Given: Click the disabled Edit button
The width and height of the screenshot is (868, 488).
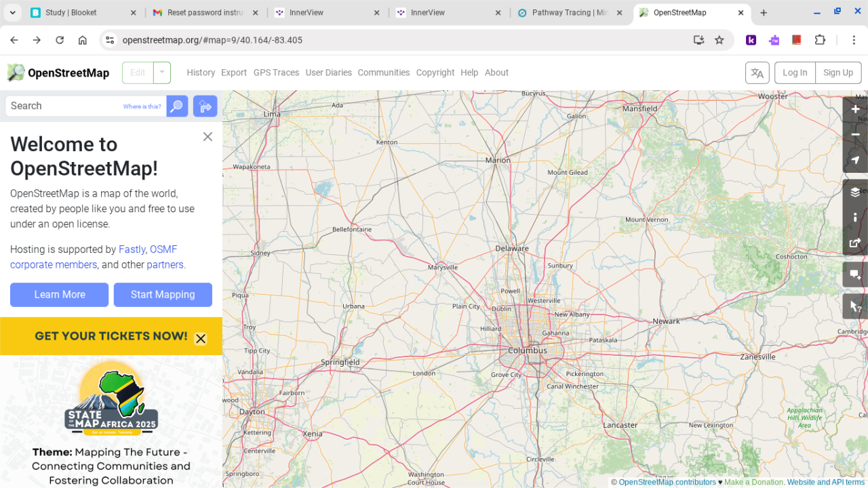Looking at the screenshot, I should pyautogui.click(x=138, y=73).
